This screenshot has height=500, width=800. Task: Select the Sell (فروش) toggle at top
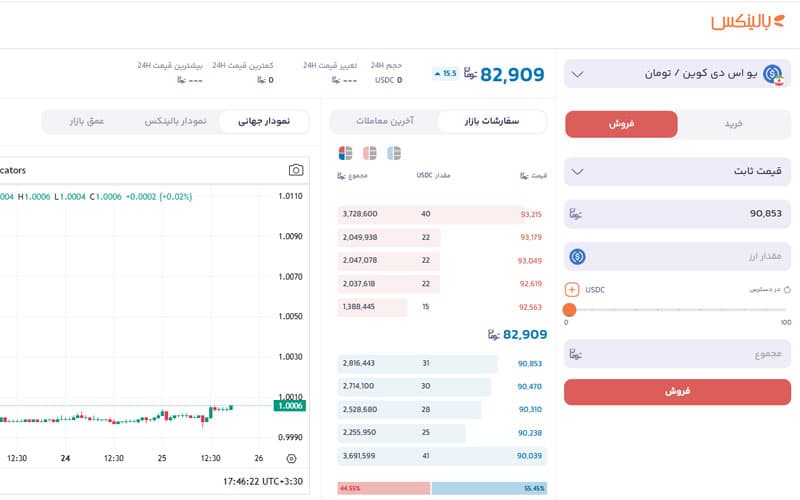(621, 124)
